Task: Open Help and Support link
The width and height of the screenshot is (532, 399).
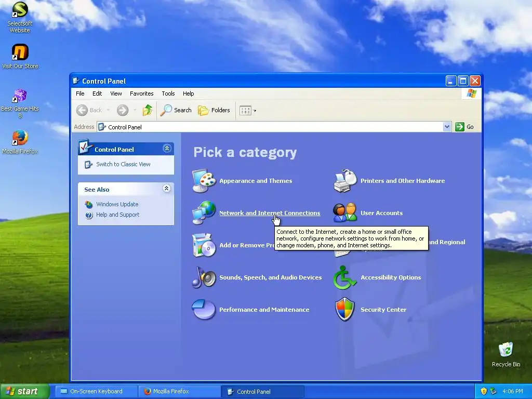Action: [x=118, y=215]
